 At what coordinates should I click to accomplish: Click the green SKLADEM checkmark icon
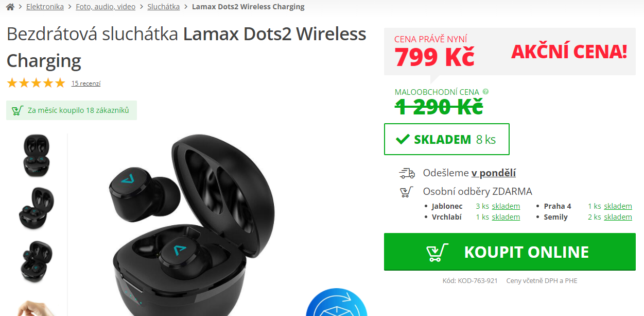tap(403, 139)
